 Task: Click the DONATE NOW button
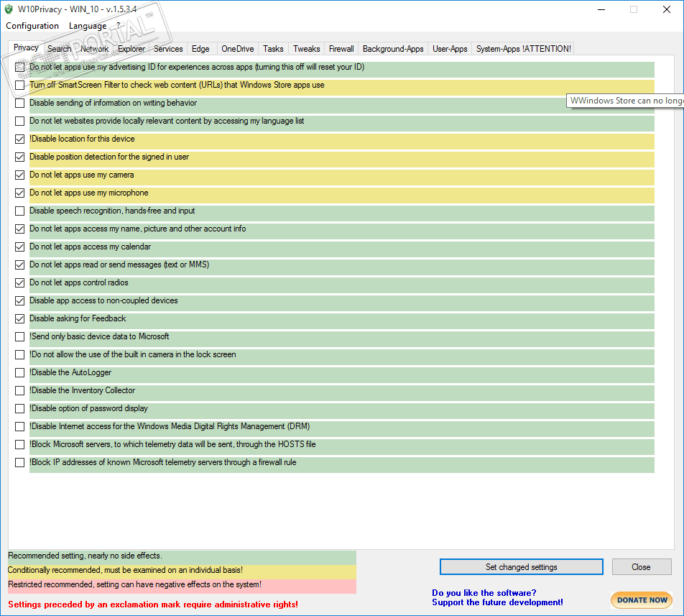(642, 600)
